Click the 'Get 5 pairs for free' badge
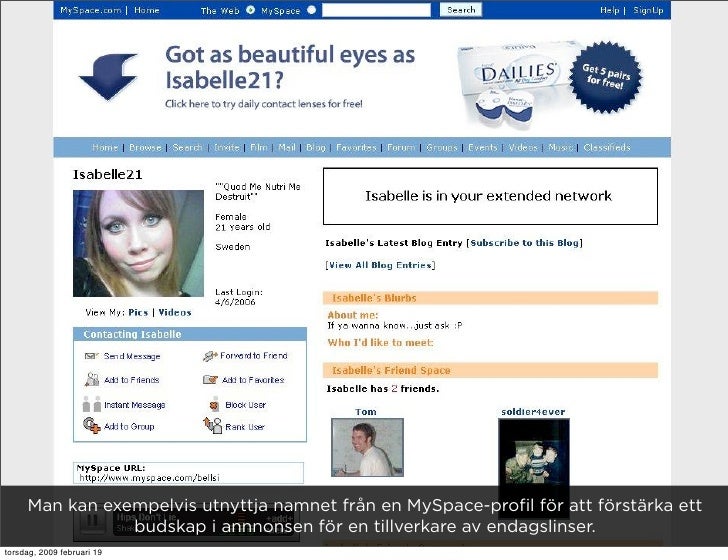This screenshot has height=560, width=728. coord(605,77)
